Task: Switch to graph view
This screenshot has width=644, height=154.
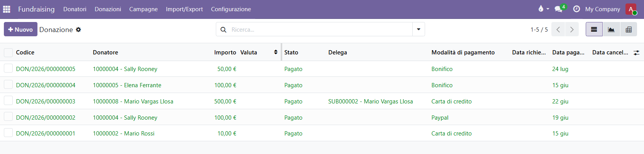Action: click(x=611, y=29)
